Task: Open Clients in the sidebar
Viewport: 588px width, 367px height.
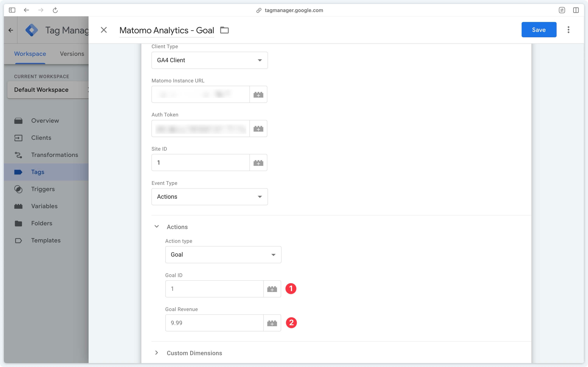Action: click(x=46, y=138)
